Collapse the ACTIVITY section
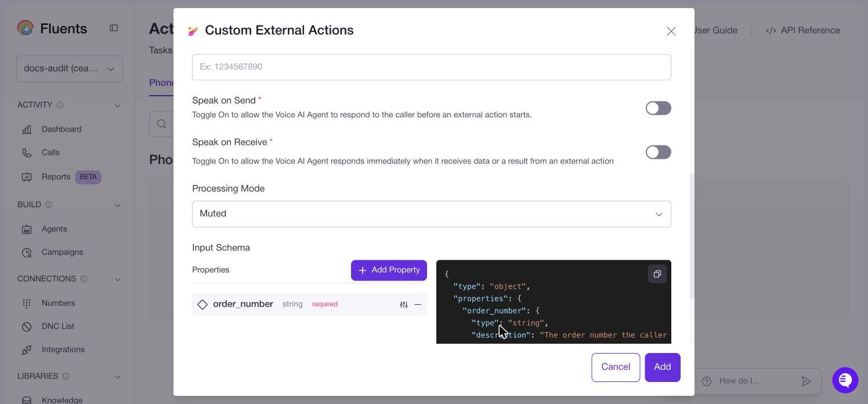 click(118, 105)
